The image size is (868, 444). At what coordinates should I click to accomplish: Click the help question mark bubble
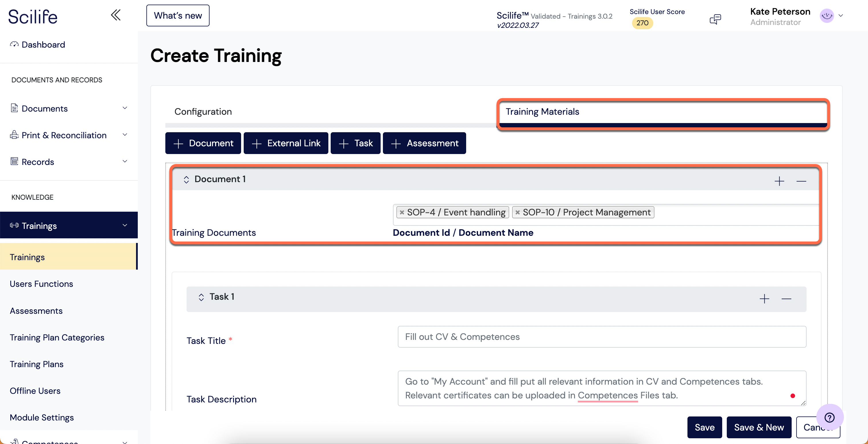point(829,417)
